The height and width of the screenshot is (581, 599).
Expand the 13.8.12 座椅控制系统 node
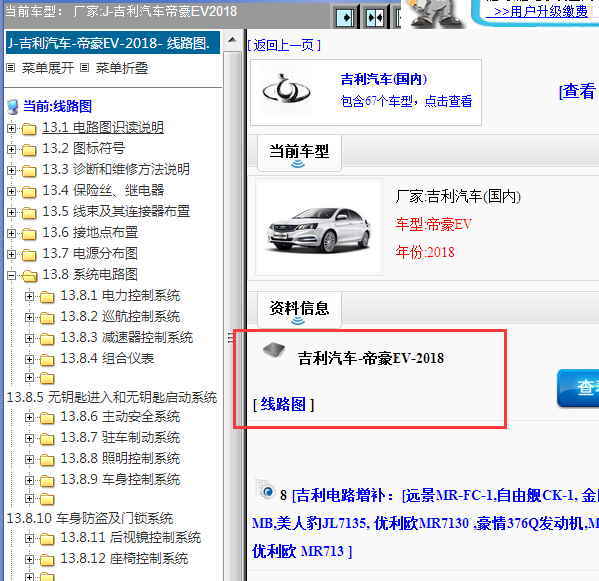click(29, 560)
